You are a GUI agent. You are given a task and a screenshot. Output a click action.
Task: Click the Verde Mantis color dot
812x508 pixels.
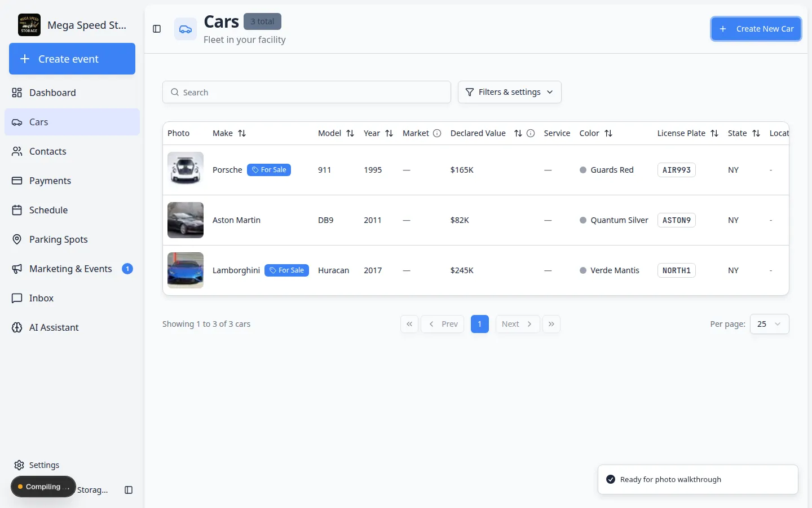[x=583, y=270]
